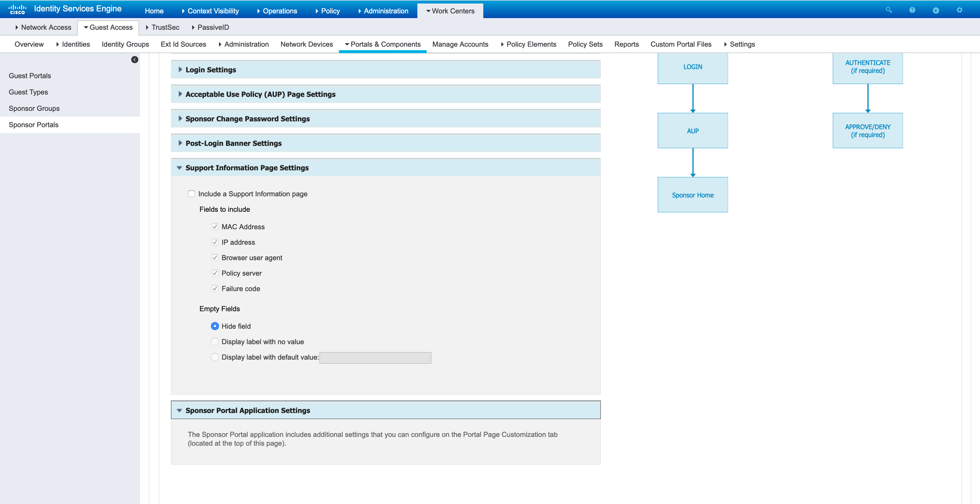
Task: Open the search magnifier icon
Action: coord(889,10)
